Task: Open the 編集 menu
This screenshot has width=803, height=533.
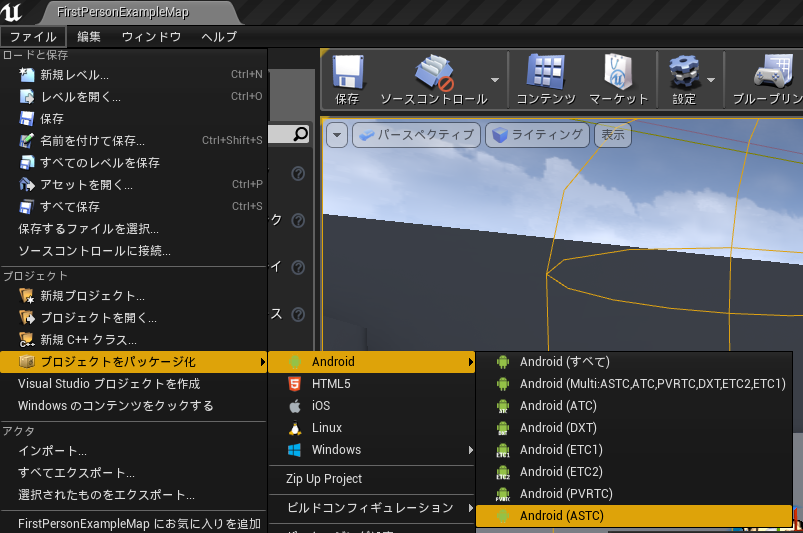Action: coord(89,37)
